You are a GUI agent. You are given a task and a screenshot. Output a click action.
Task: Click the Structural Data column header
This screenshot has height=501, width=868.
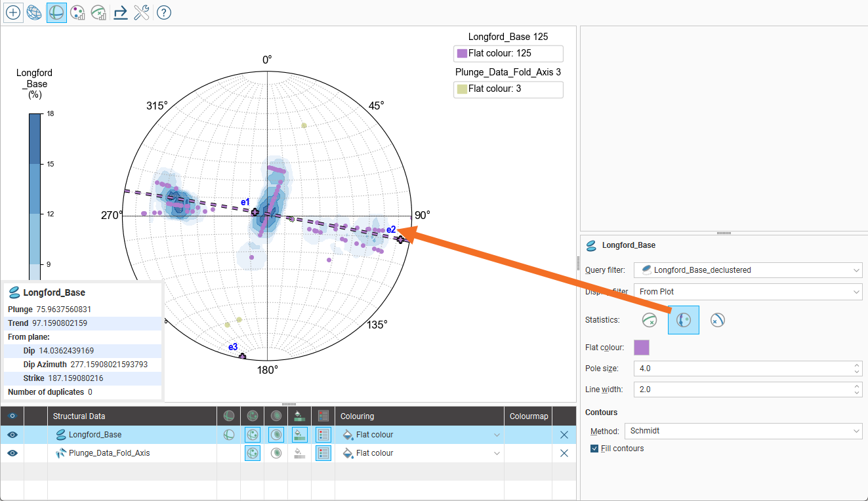(x=79, y=416)
